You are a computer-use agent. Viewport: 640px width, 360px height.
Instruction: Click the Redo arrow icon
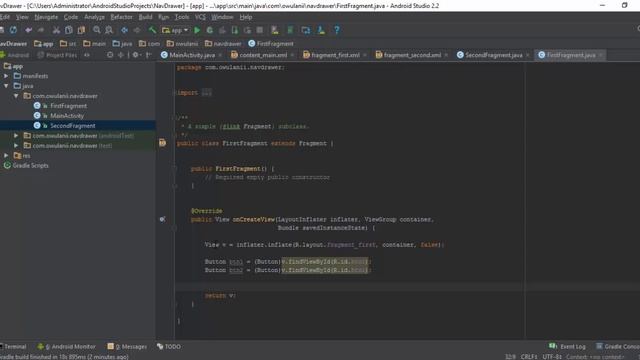(x=41, y=30)
